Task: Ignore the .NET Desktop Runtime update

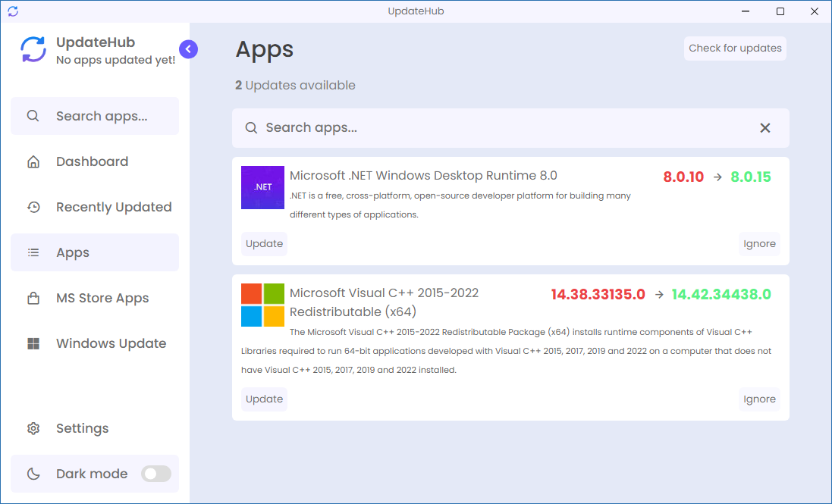Action: tap(759, 244)
